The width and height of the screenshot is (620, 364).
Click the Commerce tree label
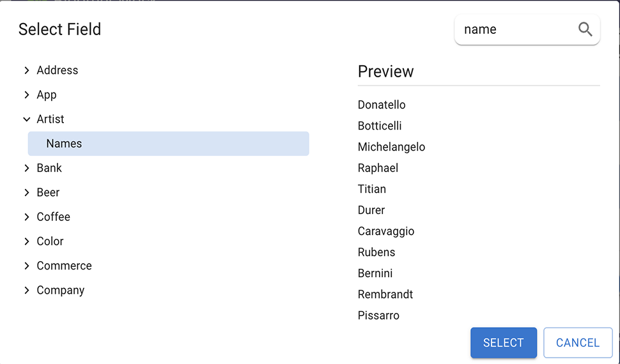(x=64, y=266)
